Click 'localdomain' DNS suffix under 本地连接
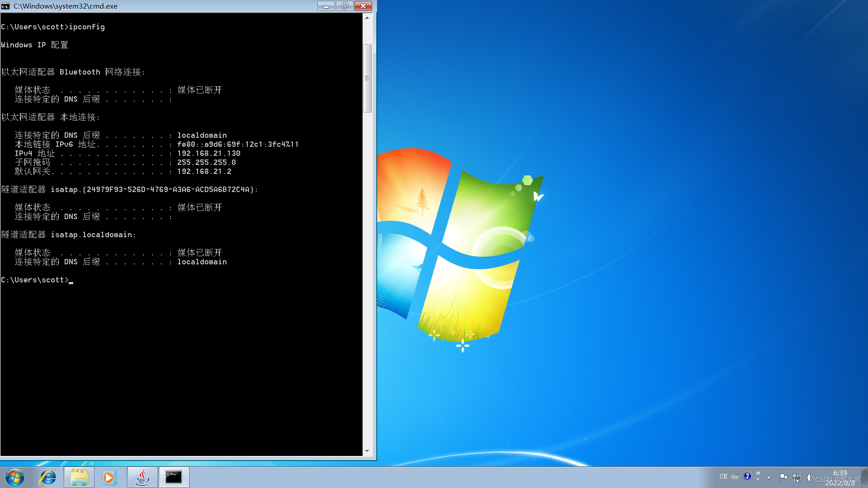Screen dimensions: 868x488 (x=202, y=136)
